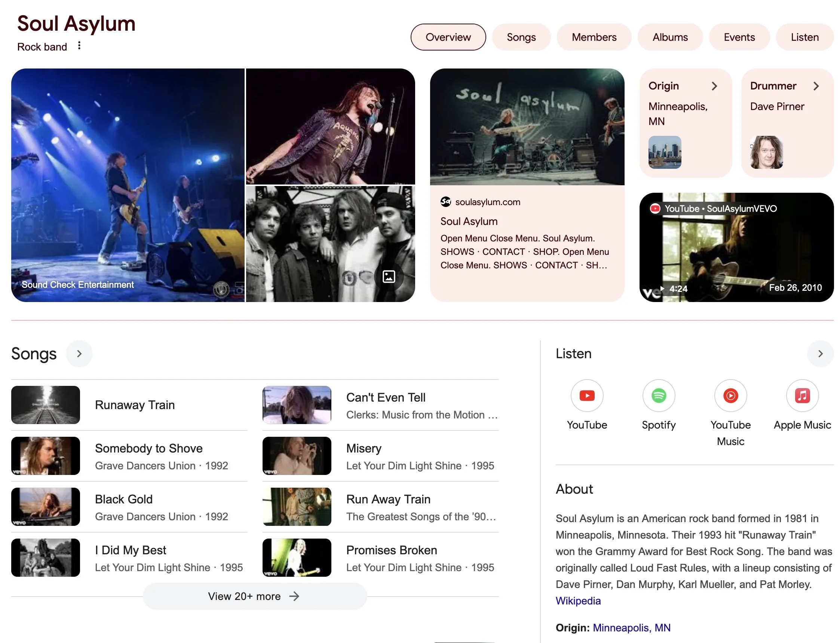The image size is (840, 643).
Task: Open the Wikipedia link in About
Action: point(577,600)
